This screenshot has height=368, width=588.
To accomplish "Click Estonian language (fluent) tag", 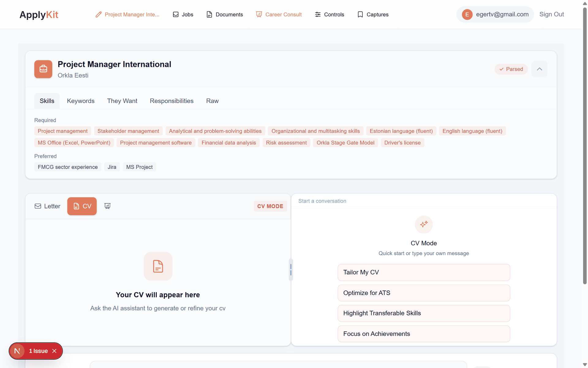I will coord(401,131).
